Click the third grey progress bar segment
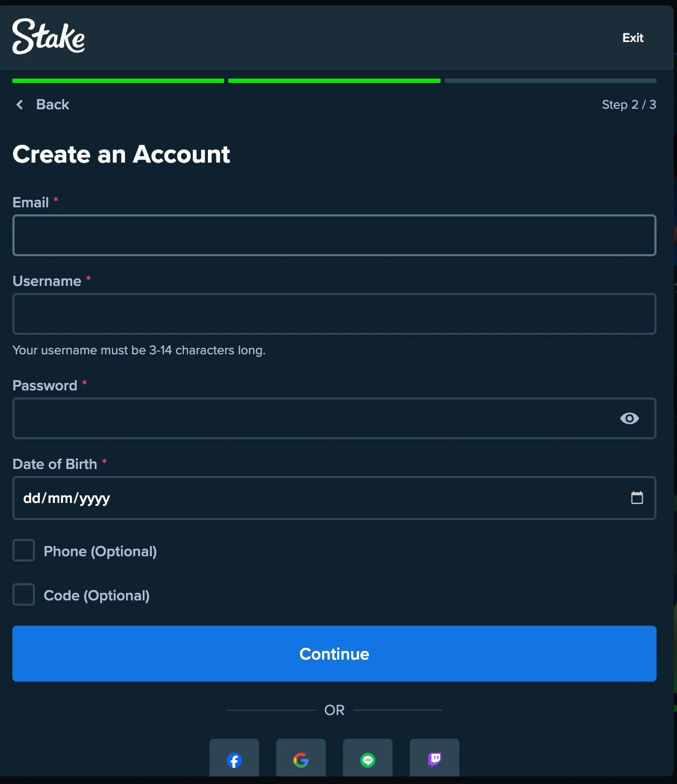677x784 pixels. [550, 81]
